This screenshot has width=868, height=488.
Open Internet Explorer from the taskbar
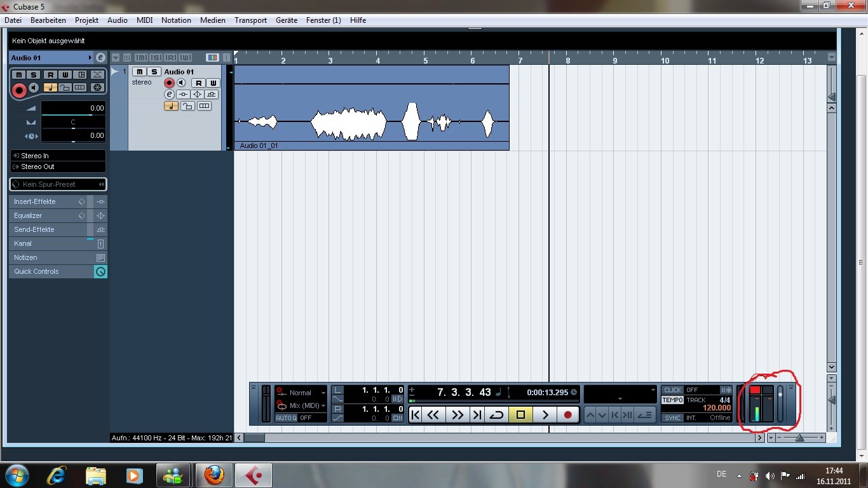[58, 475]
